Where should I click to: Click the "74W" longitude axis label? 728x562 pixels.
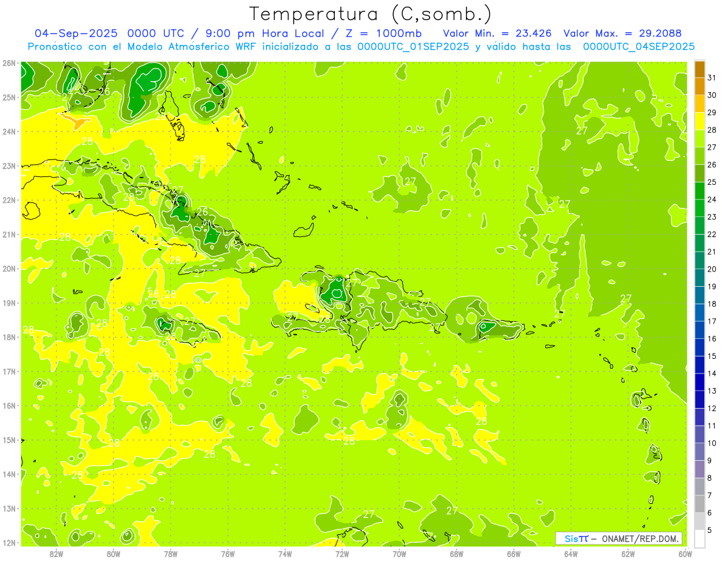coord(285,554)
